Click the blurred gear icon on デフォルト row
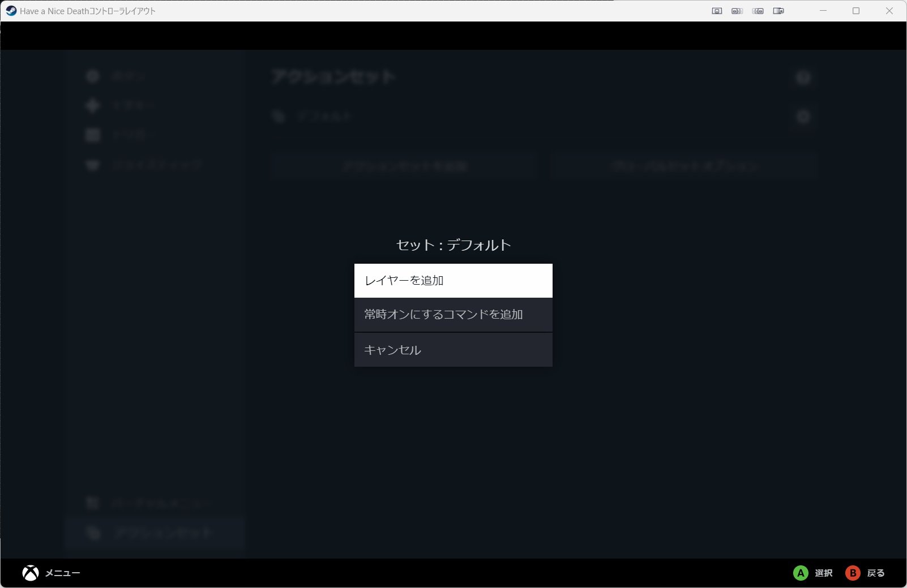This screenshot has height=588, width=907. coord(803,117)
